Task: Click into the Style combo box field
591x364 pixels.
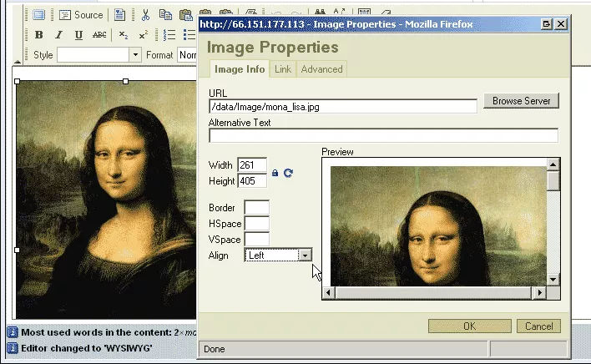Action: 93,55
